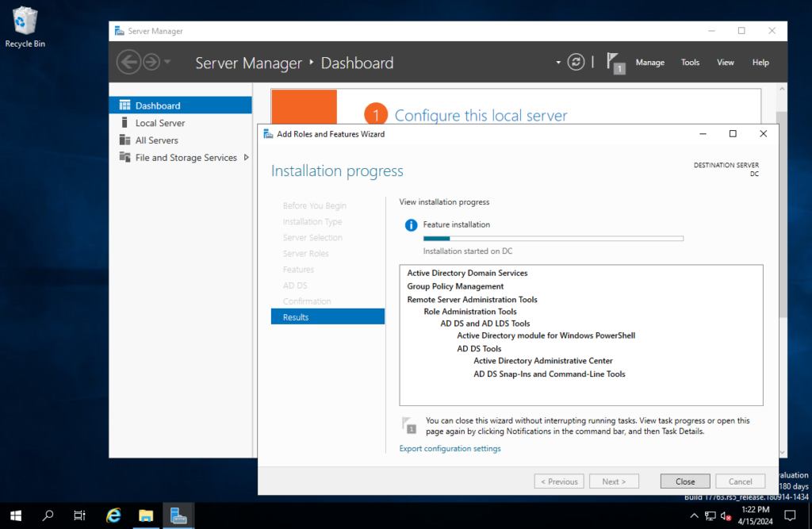Click 'AD DS Snap-Ins and Command-Line Tools'
812x529 pixels.
(550, 374)
